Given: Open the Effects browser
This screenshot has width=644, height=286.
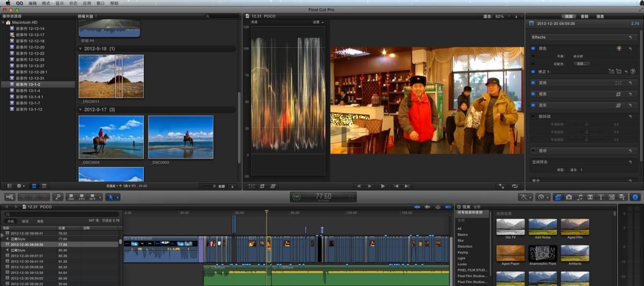Looking at the screenshot, I should (x=558, y=197).
